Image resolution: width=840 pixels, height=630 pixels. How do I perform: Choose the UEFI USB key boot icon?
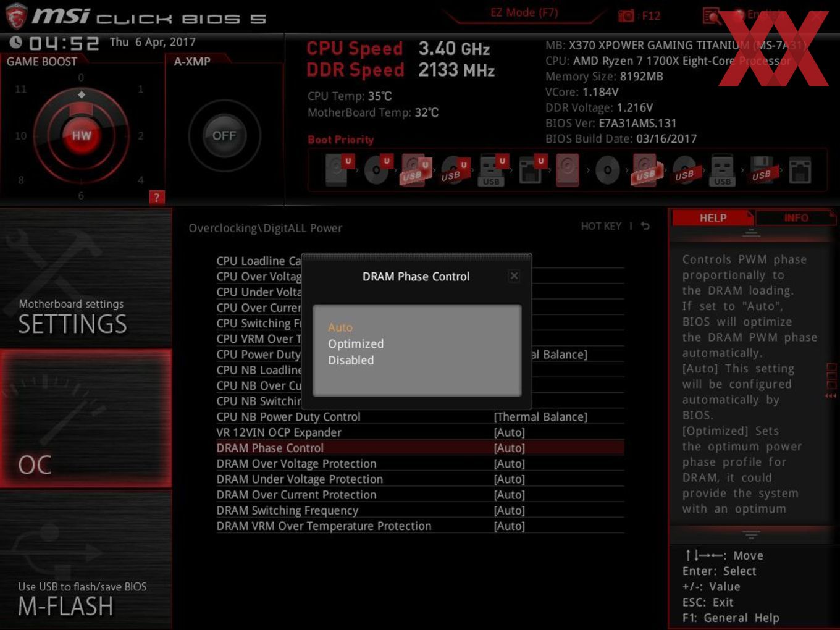click(492, 170)
